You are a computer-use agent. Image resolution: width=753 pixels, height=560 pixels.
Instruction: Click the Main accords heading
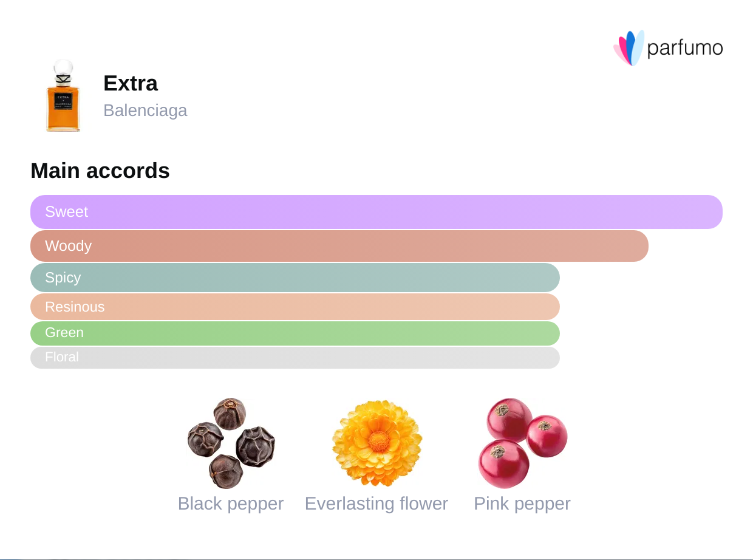100,171
